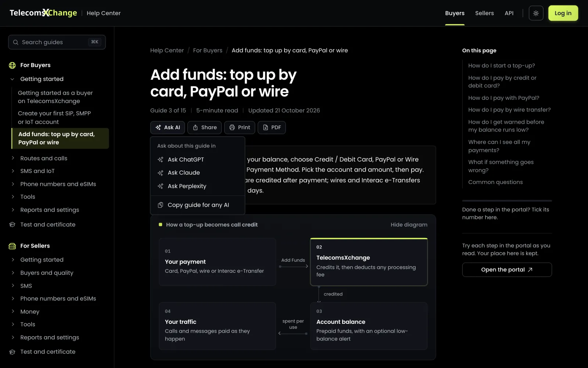Go to Help Center breadcrumb link
Image resolution: width=588 pixels, height=368 pixels.
point(167,50)
